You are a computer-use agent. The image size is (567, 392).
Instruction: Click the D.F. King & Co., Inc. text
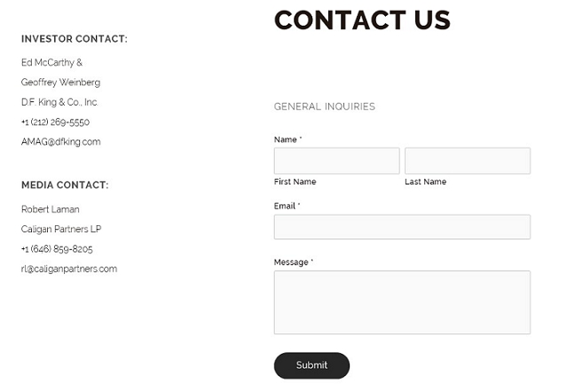pos(59,103)
